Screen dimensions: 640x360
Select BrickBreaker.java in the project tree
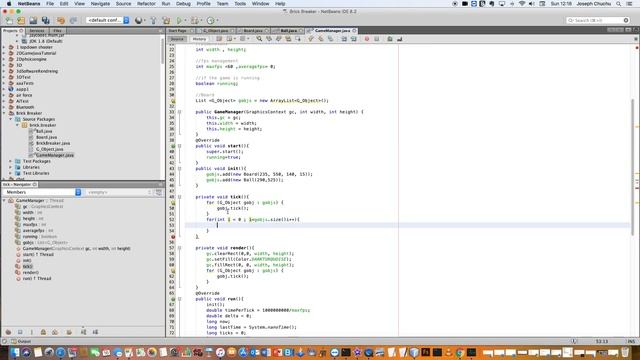[53, 143]
